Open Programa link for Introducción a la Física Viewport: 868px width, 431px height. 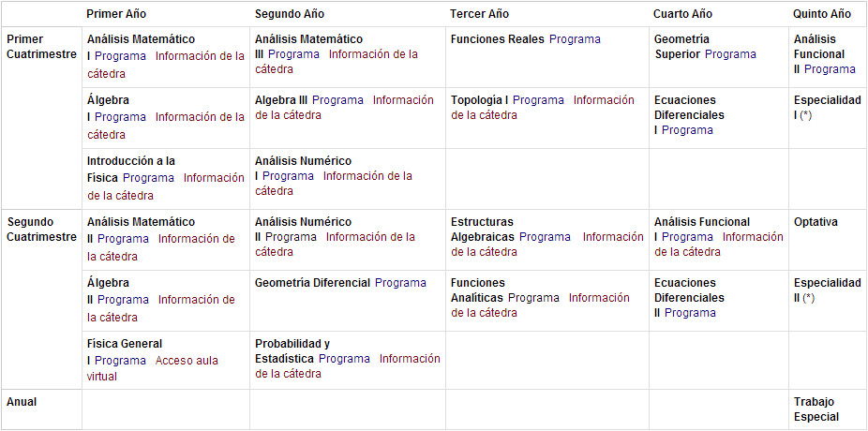point(148,178)
